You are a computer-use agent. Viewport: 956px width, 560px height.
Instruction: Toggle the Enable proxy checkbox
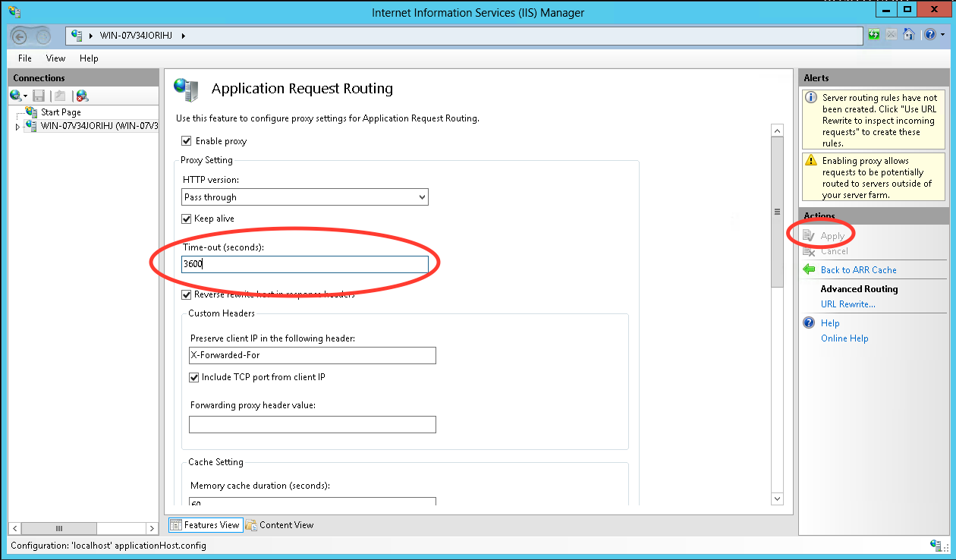187,141
